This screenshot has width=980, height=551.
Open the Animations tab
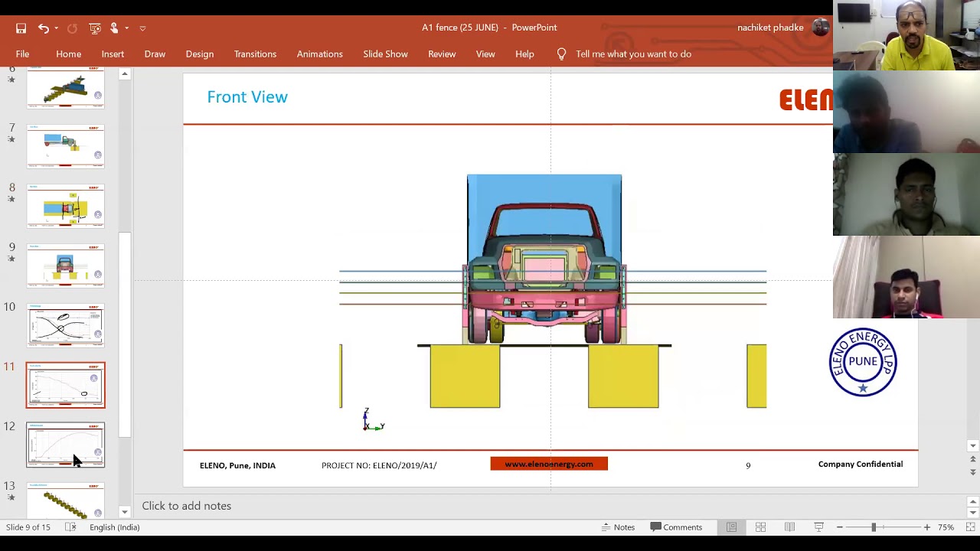click(319, 54)
